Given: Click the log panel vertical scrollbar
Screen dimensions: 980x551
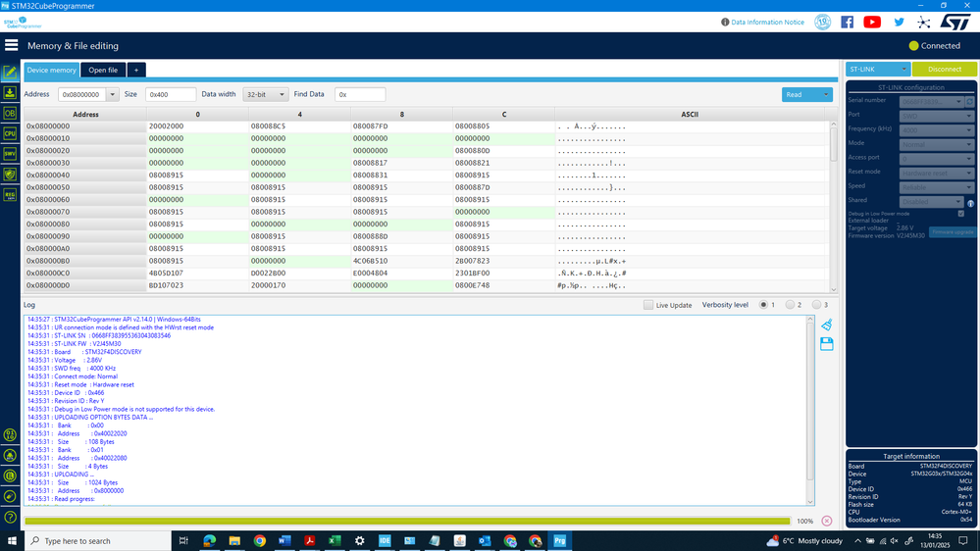Looking at the screenshot, I should (810, 411).
